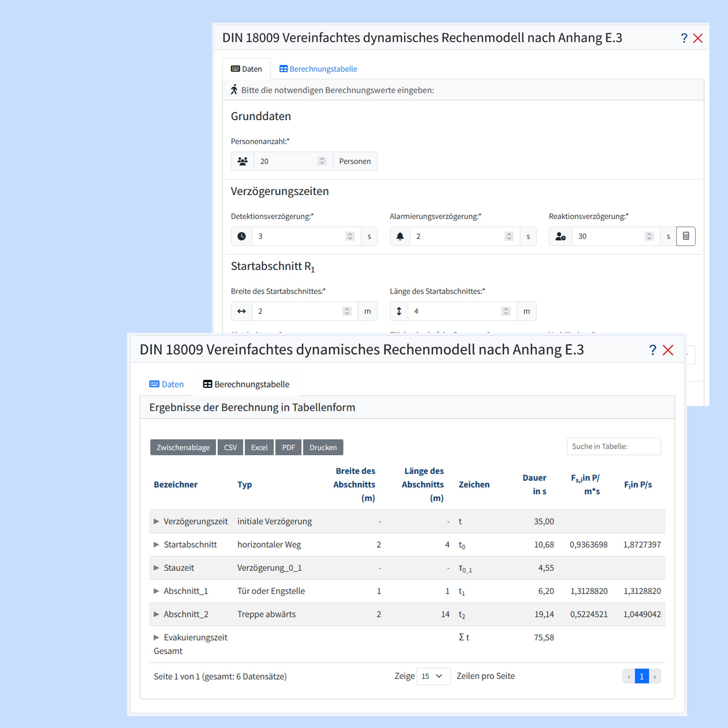Click spinner of Länge des Startabschnittes
Image resolution: width=728 pixels, height=728 pixels.
pyautogui.click(x=506, y=311)
